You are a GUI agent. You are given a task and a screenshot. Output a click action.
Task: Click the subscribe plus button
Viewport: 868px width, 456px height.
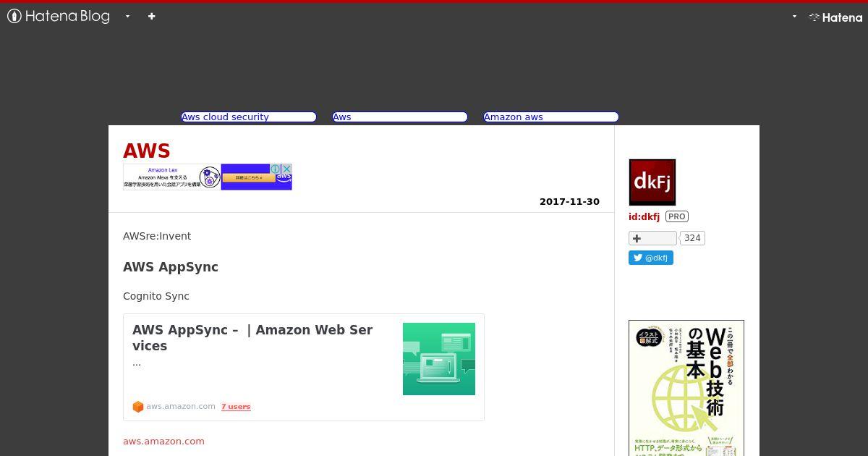tap(652, 238)
